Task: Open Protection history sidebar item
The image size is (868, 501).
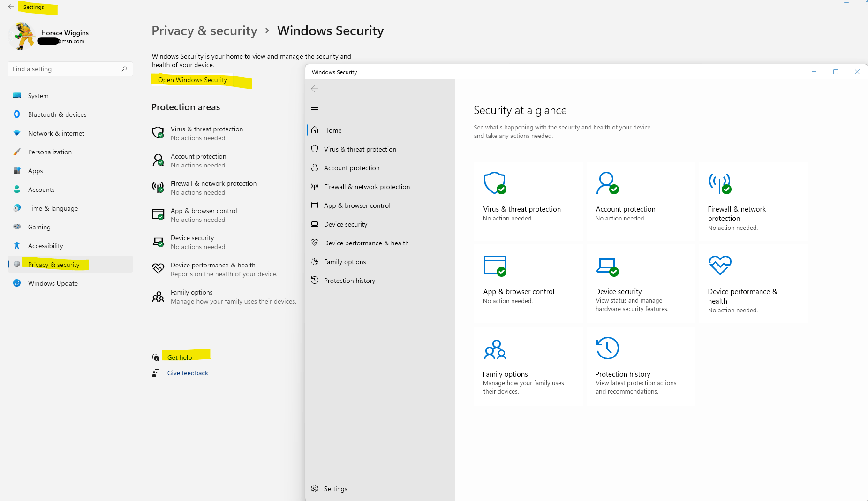Action: [380, 281]
